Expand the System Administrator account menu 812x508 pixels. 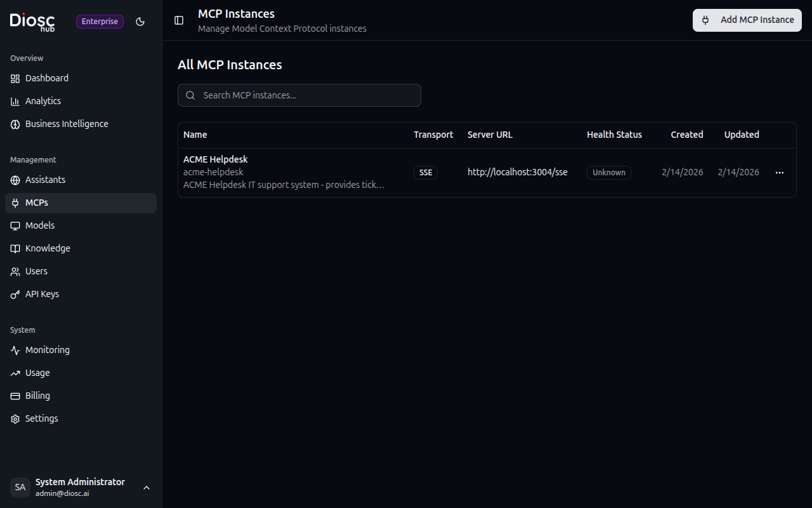[147, 488]
